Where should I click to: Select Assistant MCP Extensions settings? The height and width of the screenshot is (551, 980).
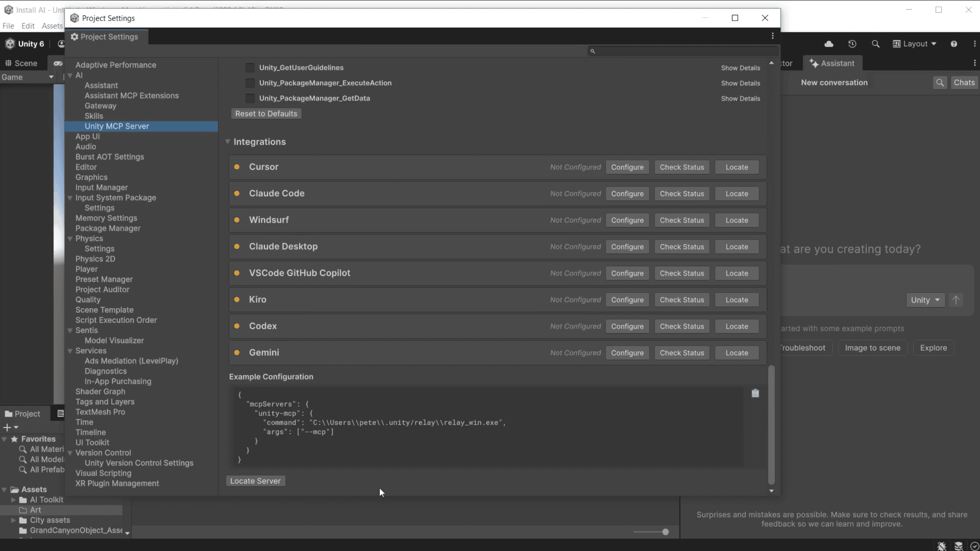point(131,96)
